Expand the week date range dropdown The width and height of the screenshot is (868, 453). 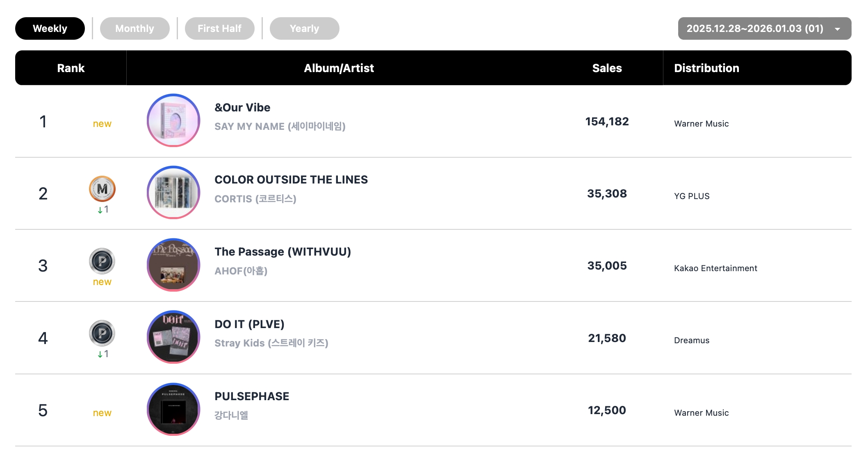pos(755,29)
